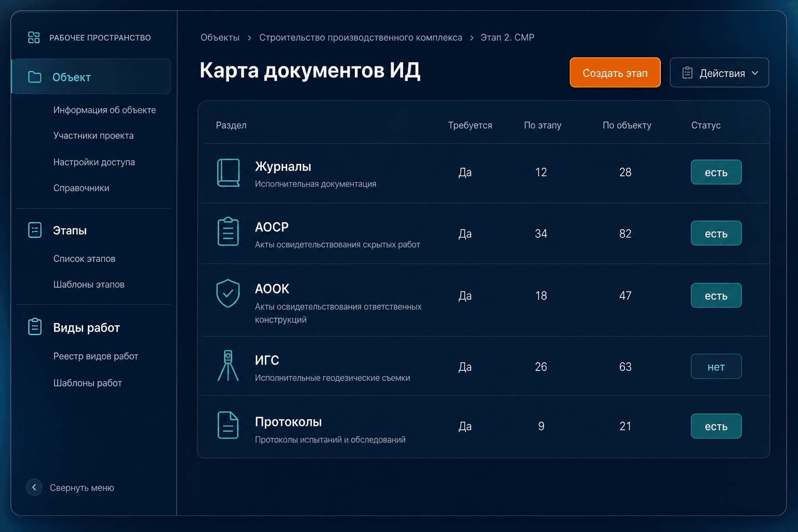The image size is (798, 532).
Task: Open Информация об объекте menu item
Action: click(x=104, y=110)
